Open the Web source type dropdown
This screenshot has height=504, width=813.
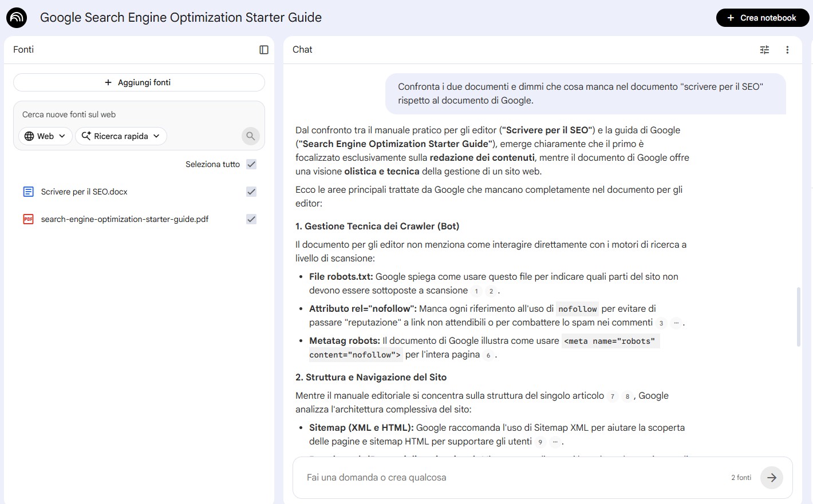coord(45,136)
